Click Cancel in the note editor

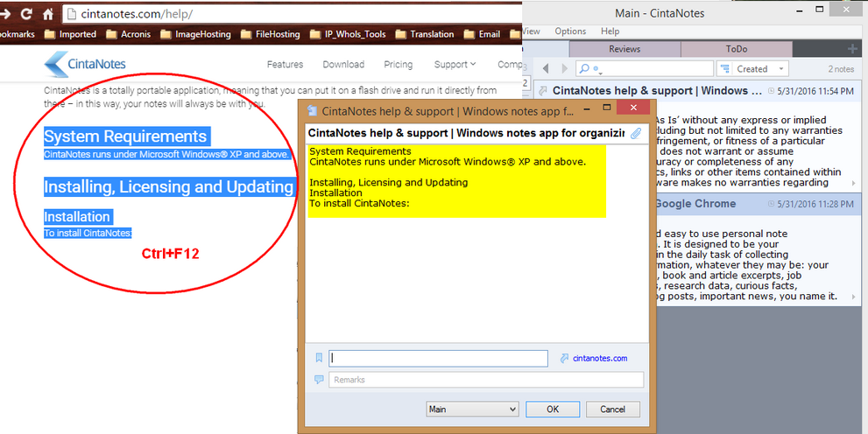coord(613,409)
